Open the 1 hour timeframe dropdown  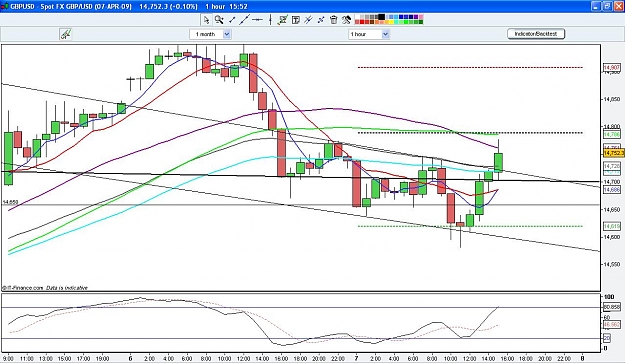[x=385, y=34]
